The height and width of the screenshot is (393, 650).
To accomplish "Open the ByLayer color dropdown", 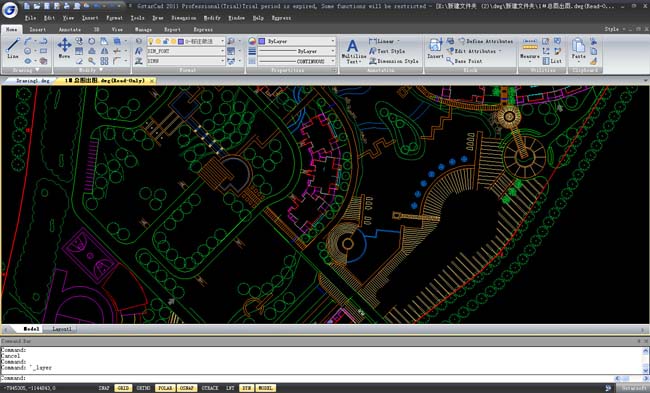I will click(333, 41).
